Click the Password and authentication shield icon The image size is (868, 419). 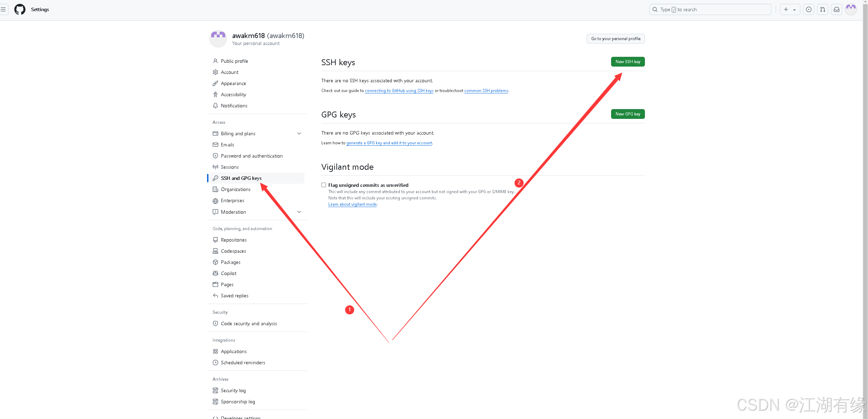coord(215,156)
